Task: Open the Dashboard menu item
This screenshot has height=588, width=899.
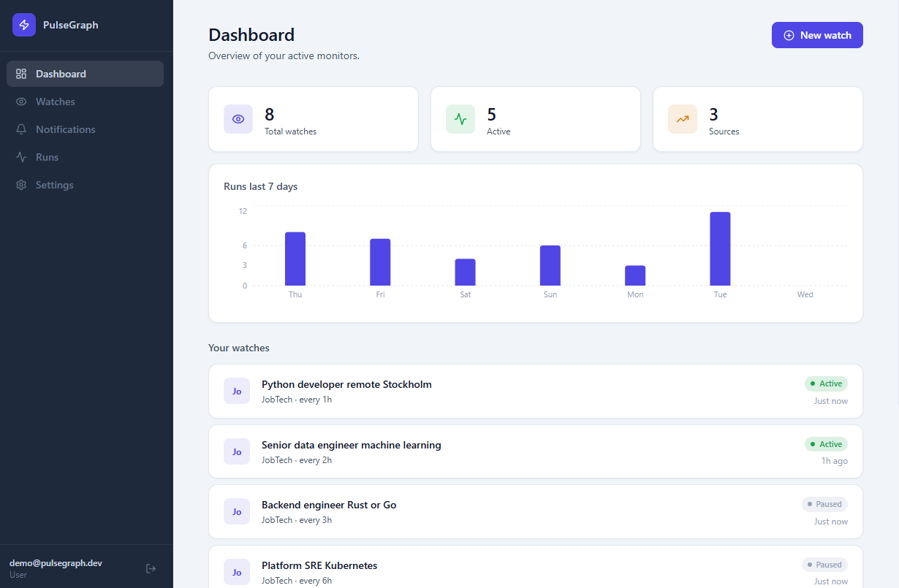Action: click(85, 74)
